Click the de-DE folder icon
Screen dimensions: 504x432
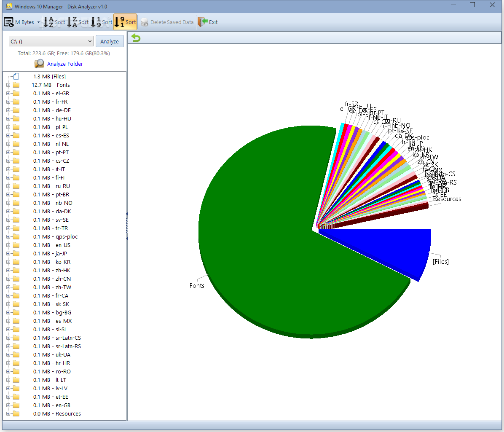[16, 110]
